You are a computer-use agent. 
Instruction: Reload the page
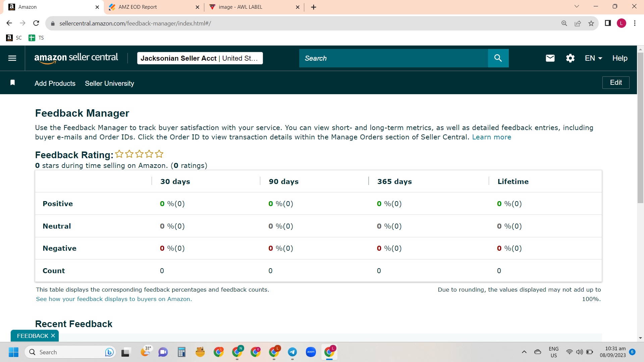pos(36,23)
